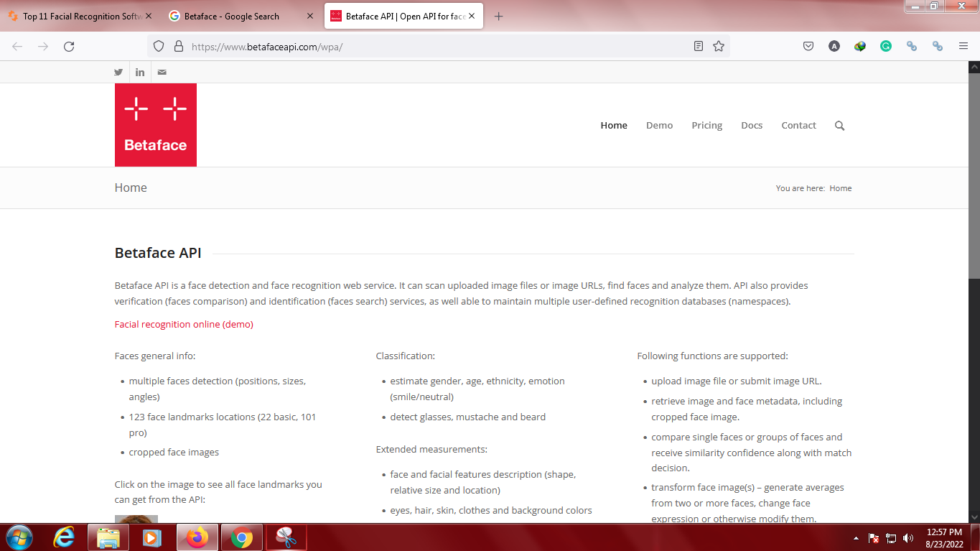
Task: Open the Demo menu item
Action: pos(659,125)
